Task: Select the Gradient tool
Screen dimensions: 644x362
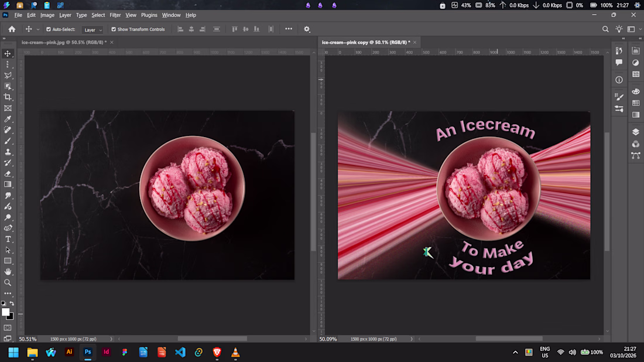Action: click(x=8, y=185)
